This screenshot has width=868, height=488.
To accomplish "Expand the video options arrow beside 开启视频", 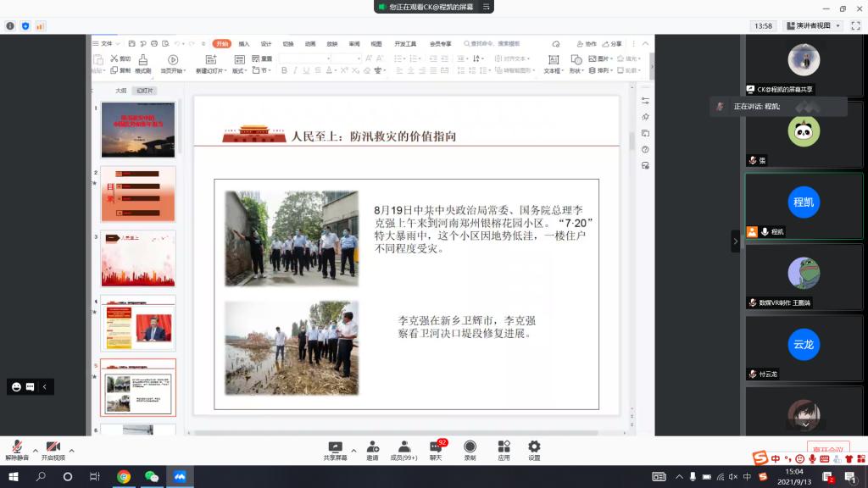I will point(71,450).
